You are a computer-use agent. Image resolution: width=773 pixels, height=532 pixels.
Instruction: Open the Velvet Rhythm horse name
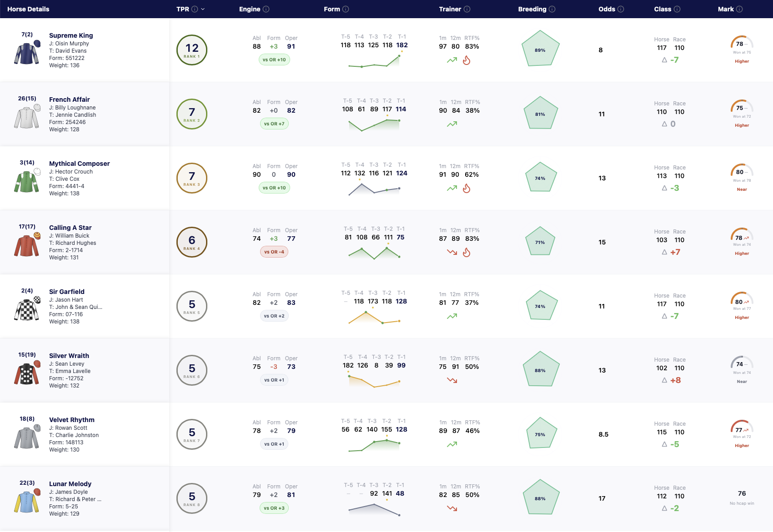pos(72,420)
